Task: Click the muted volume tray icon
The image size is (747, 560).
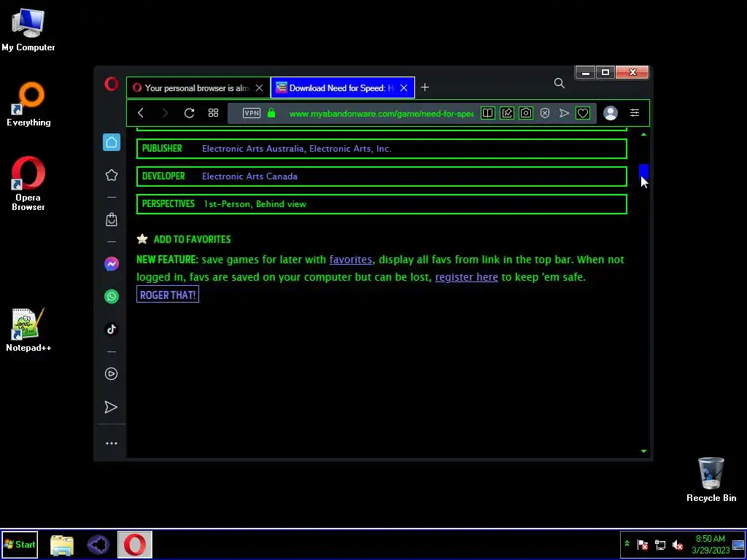Action: click(x=678, y=545)
